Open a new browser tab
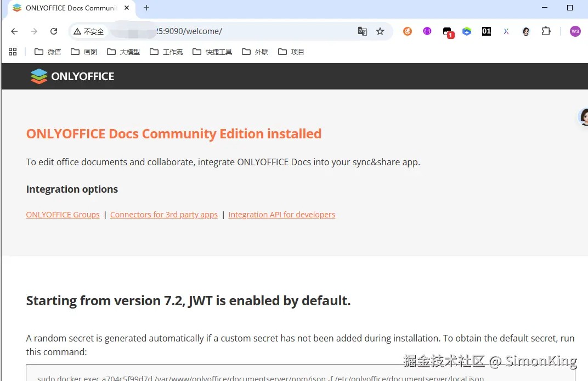 pos(146,8)
